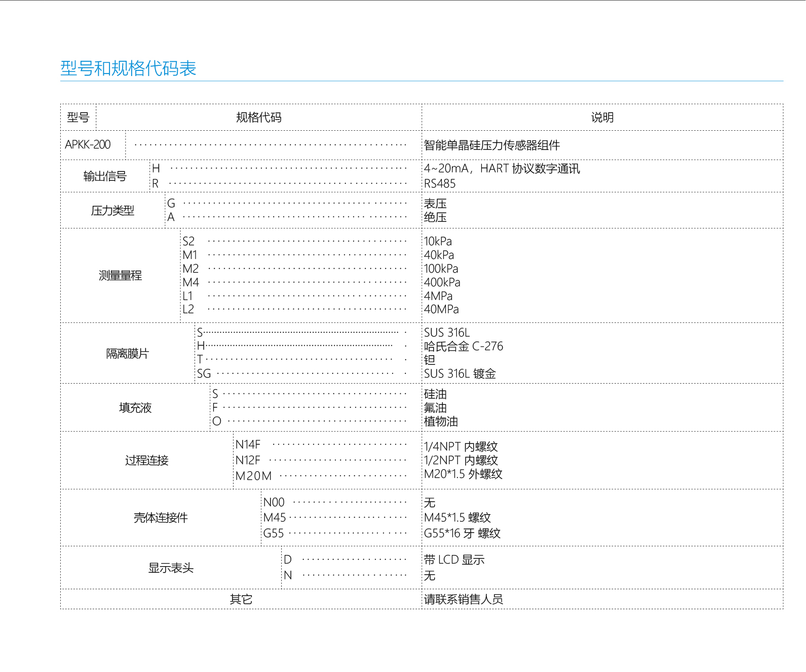Screen dimensions: 806x672
Task: Click the 型号和规格代码表 page heading
Action: pos(128,68)
